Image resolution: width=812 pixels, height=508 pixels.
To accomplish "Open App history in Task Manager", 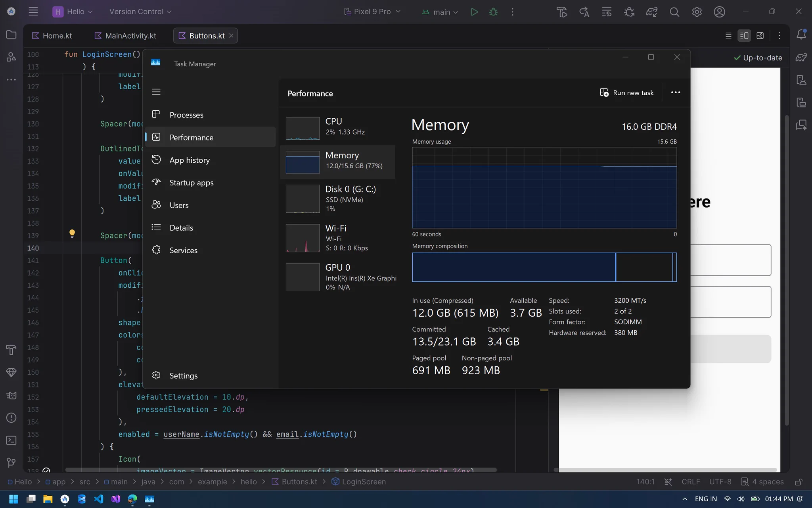I will 210,160.
